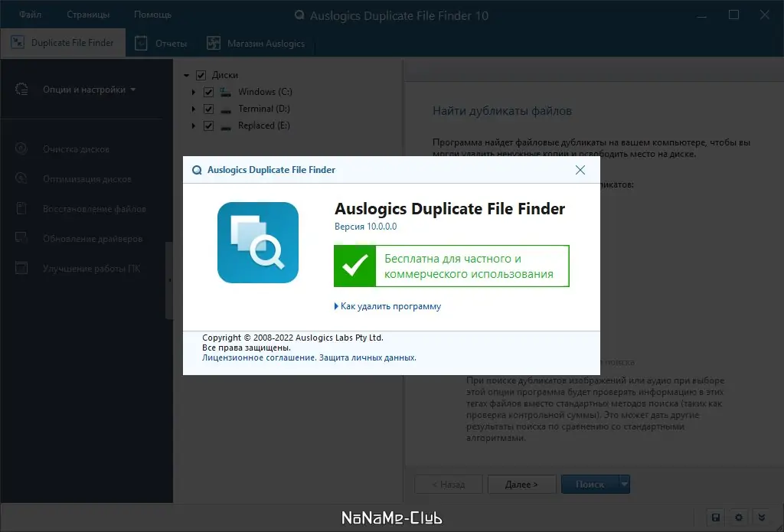Click the main window title magnifier icon
Screen dimensions: 784x532
[299, 15]
